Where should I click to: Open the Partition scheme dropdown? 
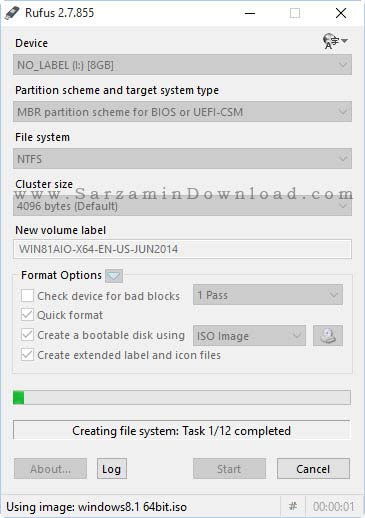pos(182,112)
